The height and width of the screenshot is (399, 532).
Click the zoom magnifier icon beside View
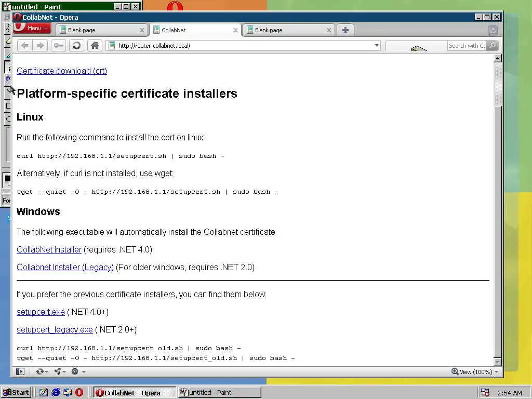455,371
